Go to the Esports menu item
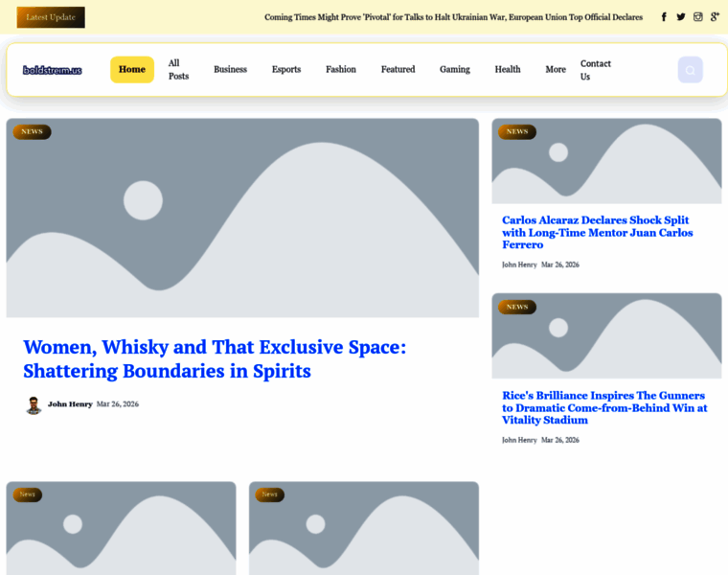 click(285, 70)
